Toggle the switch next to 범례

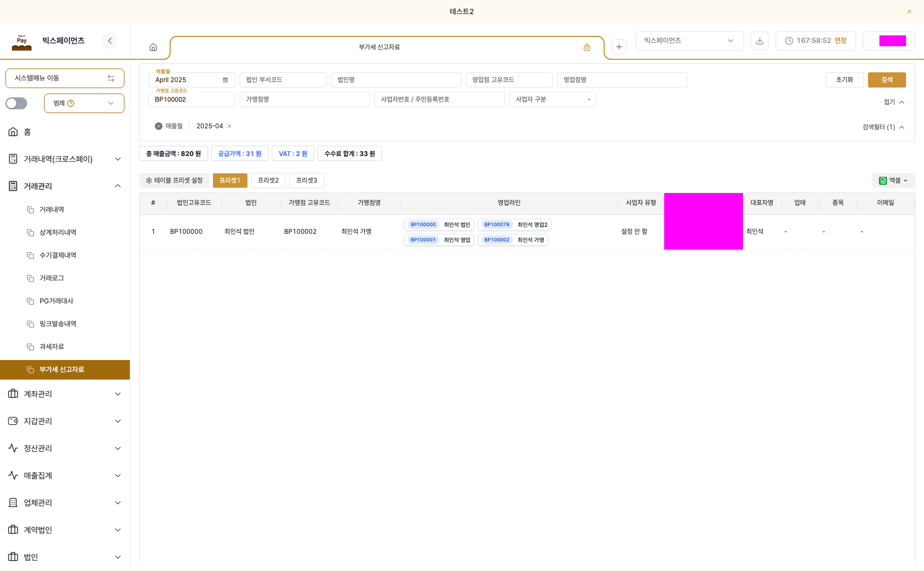pyautogui.click(x=16, y=103)
